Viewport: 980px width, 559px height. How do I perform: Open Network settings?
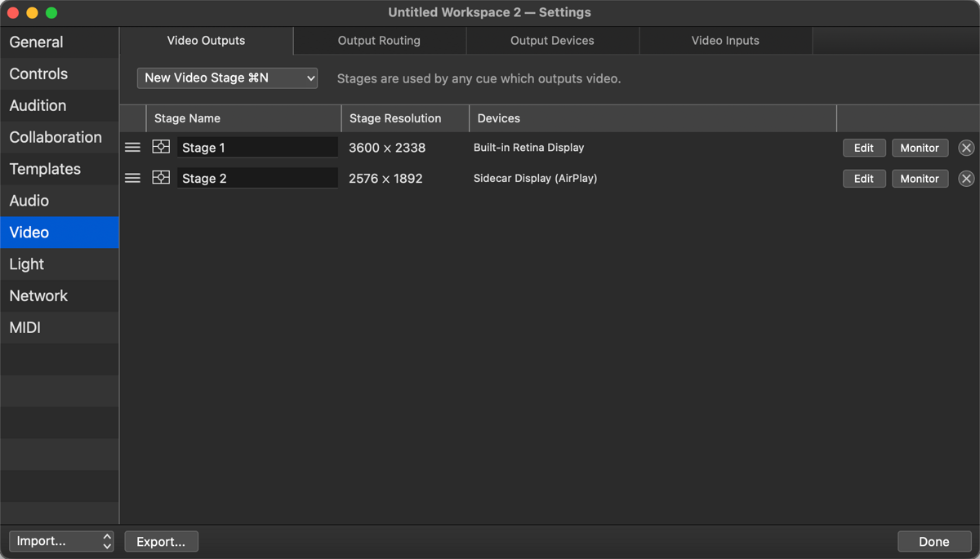[60, 296]
